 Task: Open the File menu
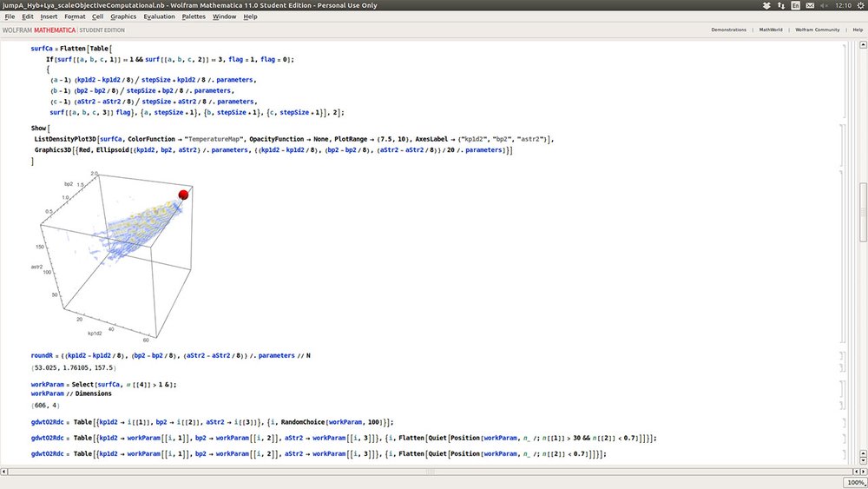10,17
